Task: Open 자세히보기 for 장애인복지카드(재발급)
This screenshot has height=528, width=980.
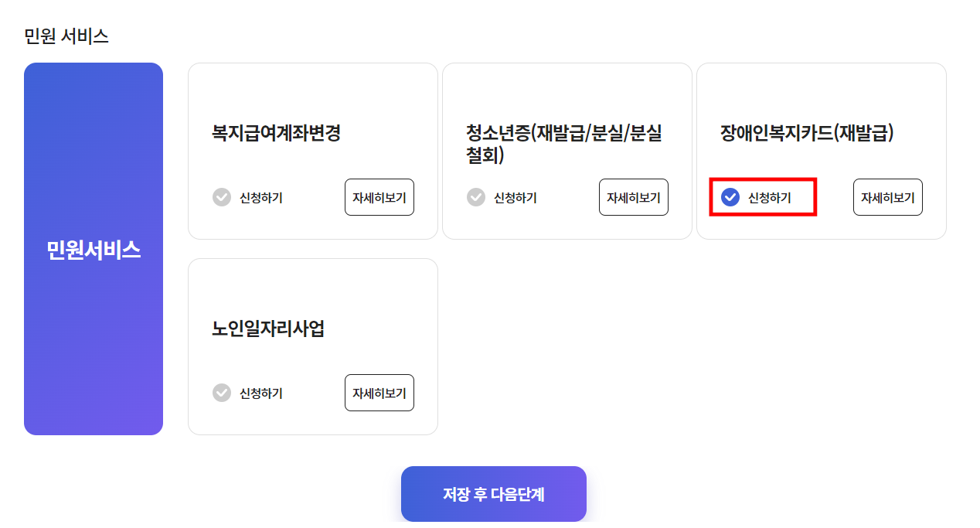Action: (x=887, y=197)
